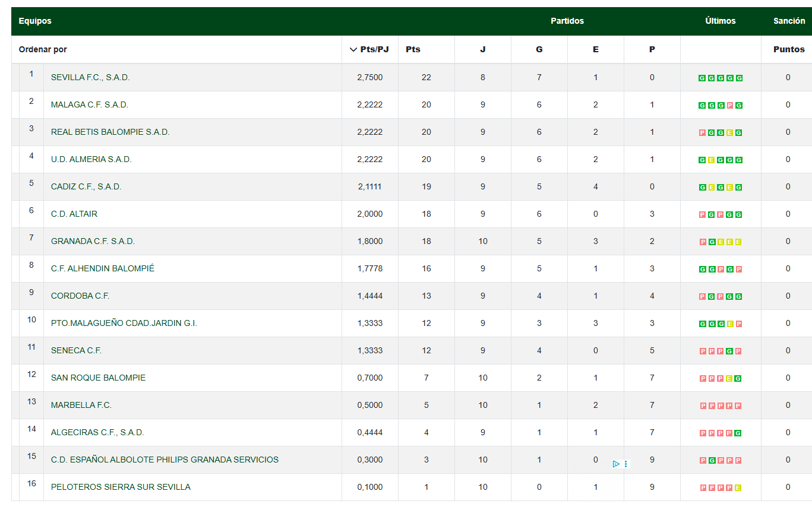
Task: Open C.D. ESPAÑOL ALBOLOTE PHILIPS GRANADA SERVICIOS
Action: tap(165, 460)
